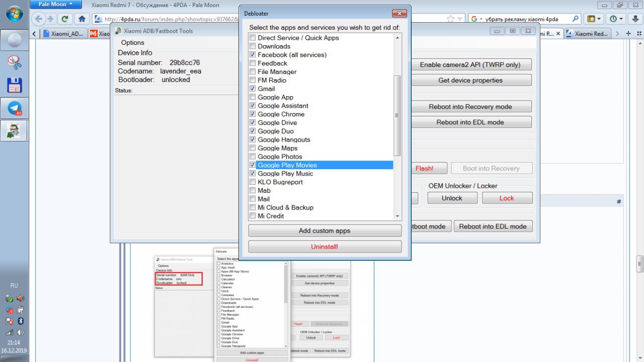Image resolution: width=644 pixels, height=362 pixels.
Task: Go to the browser home page
Action: pos(82,19)
